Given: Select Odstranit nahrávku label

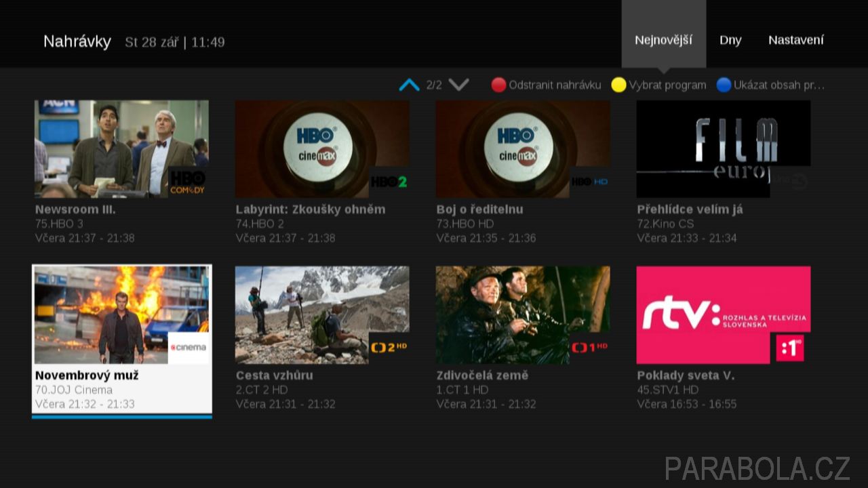Looking at the screenshot, I should coord(555,85).
